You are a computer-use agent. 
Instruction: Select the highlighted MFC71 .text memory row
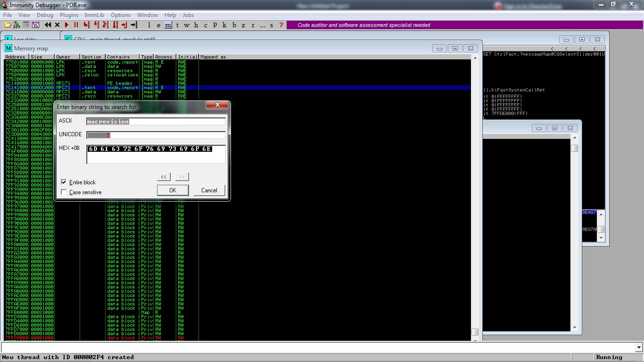(238, 88)
